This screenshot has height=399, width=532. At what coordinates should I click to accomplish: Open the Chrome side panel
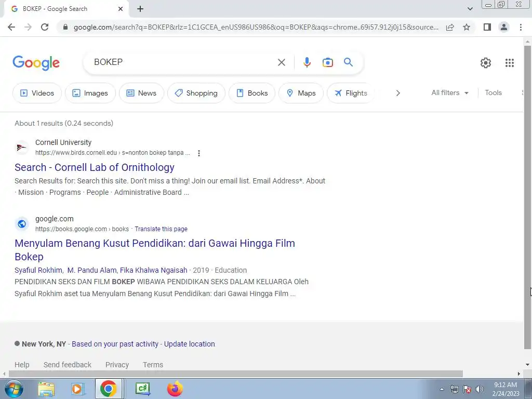click(487, 27)
